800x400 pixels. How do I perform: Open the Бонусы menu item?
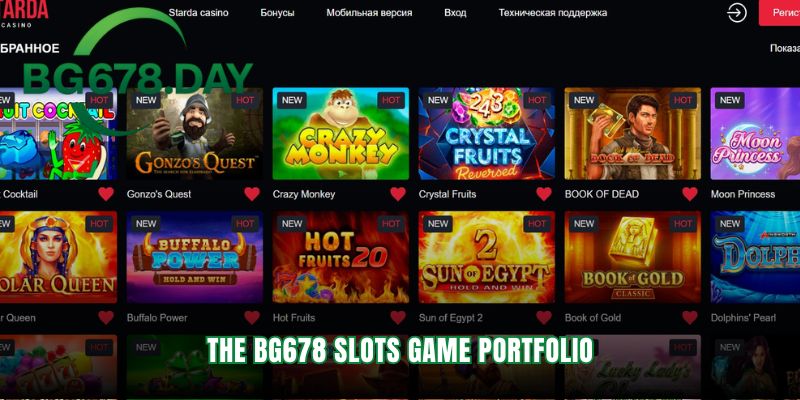pos(277,13)
